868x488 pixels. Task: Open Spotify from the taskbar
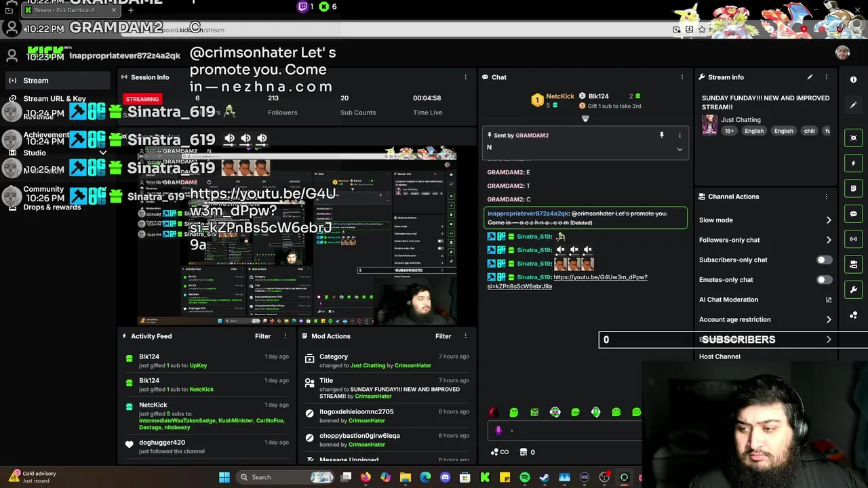point(524,477)
